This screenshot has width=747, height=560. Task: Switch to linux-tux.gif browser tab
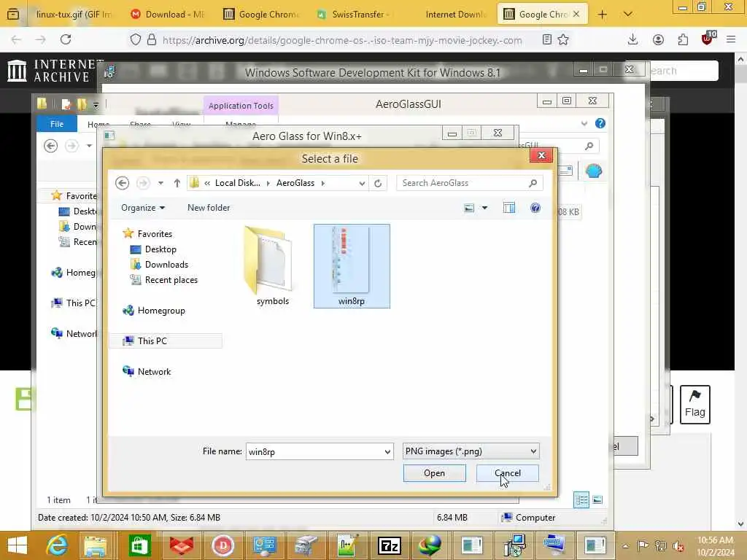pos(72,15)
